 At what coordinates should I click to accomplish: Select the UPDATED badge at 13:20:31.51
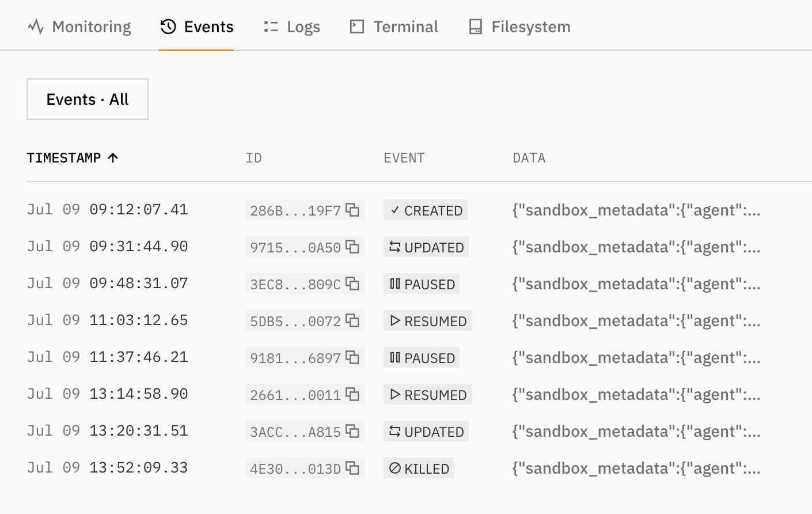(x=426, y=432)
